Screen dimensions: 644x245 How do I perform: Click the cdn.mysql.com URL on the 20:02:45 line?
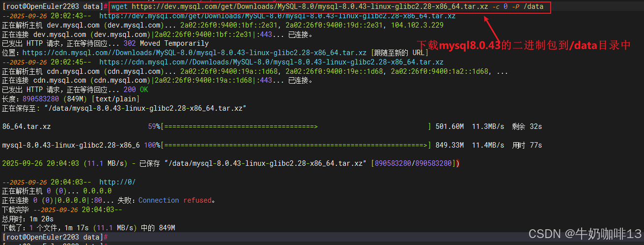pos(271,62)
